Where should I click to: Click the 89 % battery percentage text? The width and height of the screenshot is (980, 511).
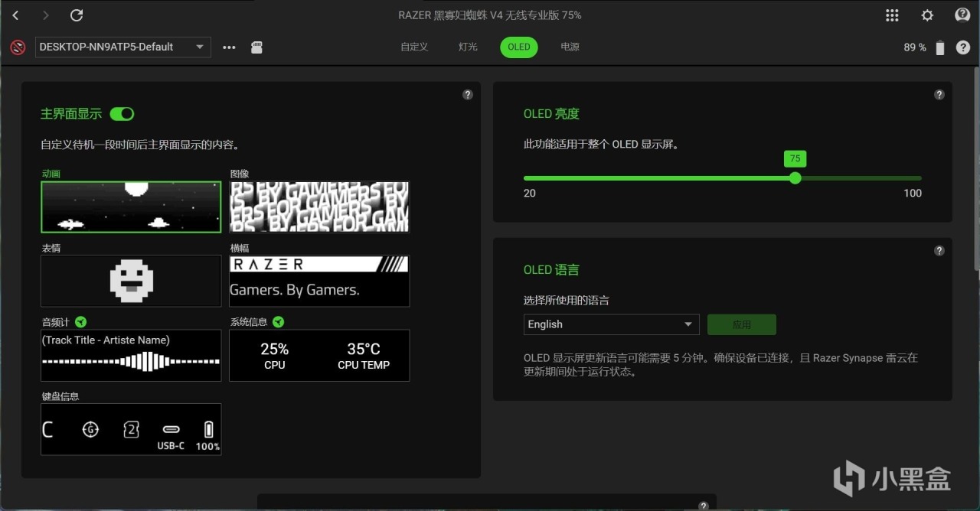(x=915, y=47)
